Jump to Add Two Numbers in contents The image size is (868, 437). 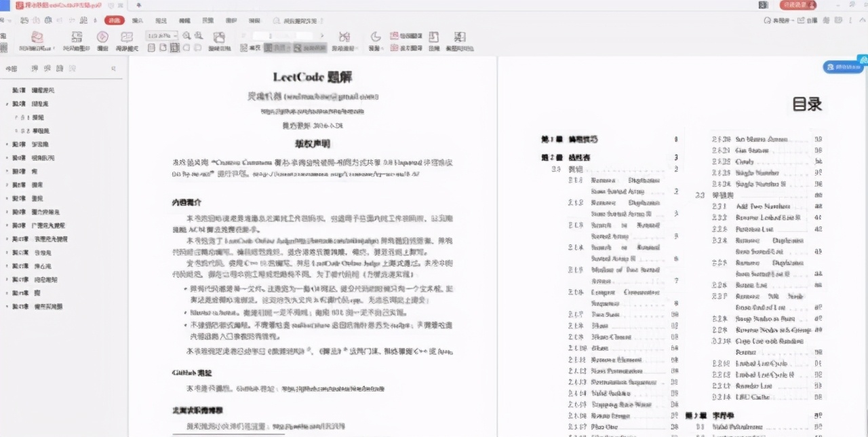tap(763, 206)
